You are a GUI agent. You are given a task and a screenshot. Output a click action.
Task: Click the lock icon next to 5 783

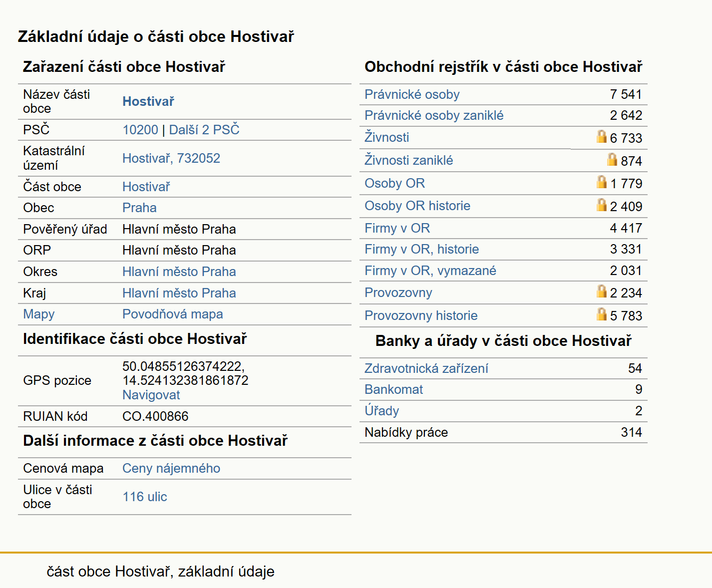pyautogui.click(x=602, y=314)
